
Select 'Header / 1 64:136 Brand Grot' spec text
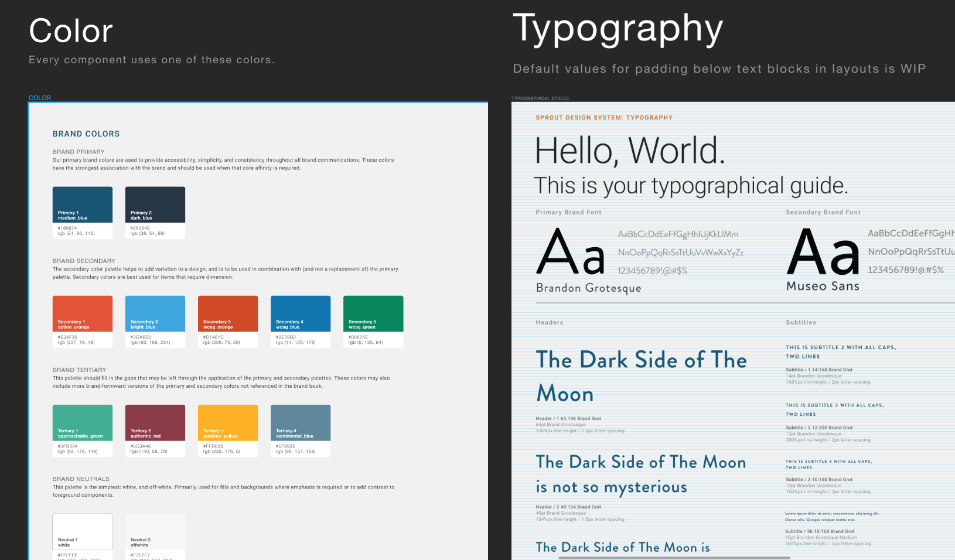568,419
